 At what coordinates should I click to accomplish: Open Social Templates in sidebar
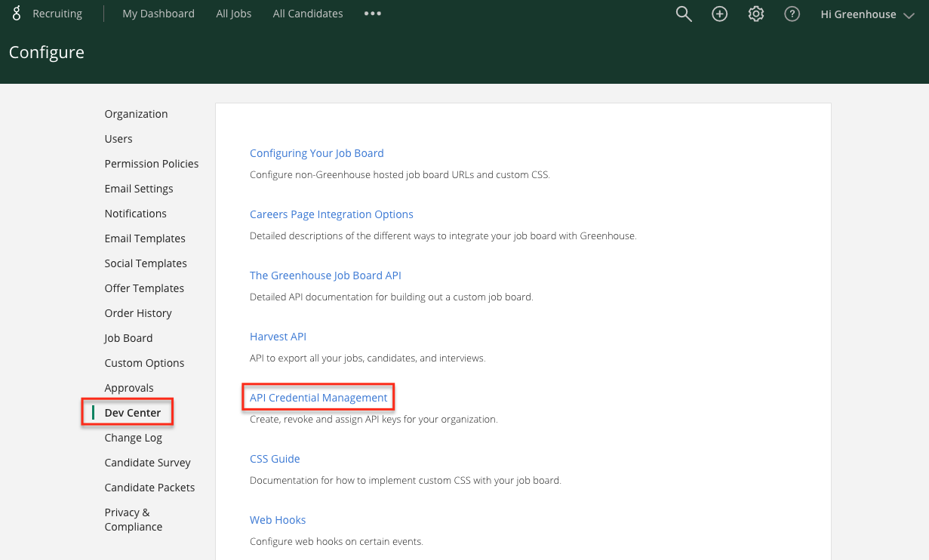[146, 263]
